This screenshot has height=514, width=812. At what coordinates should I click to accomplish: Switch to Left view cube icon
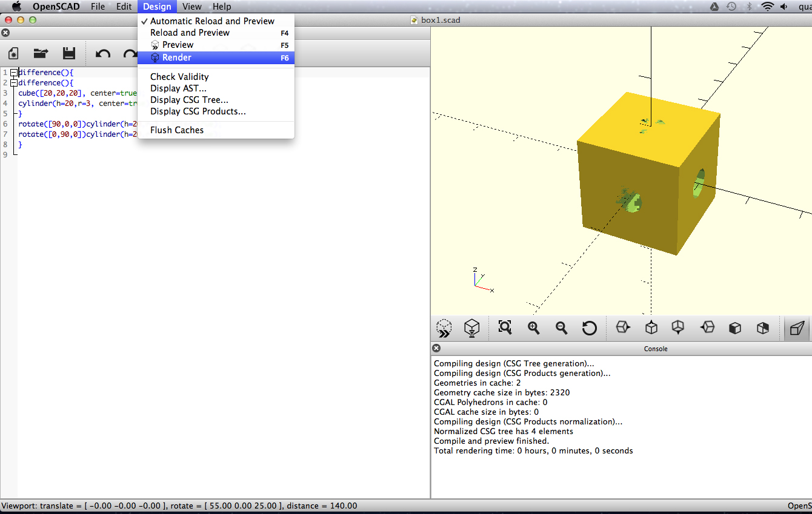[707, 328]
